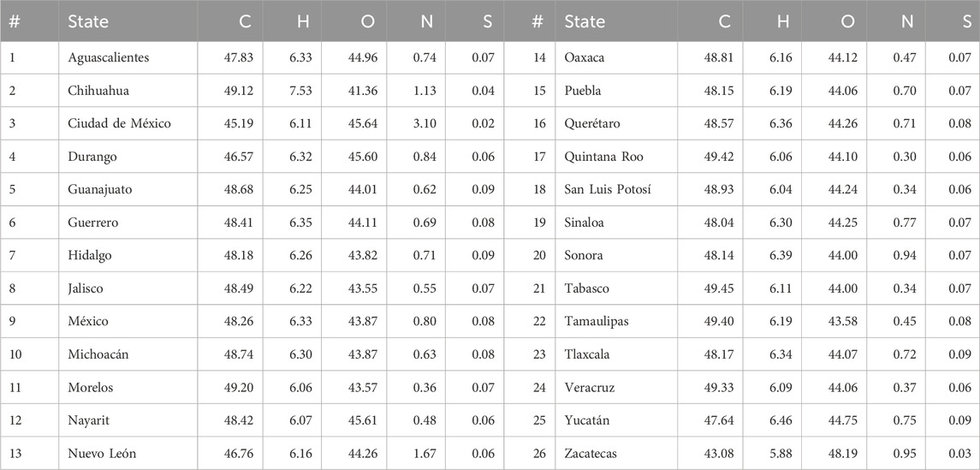Click the Nuevo León cell

(x=102, y=454)
